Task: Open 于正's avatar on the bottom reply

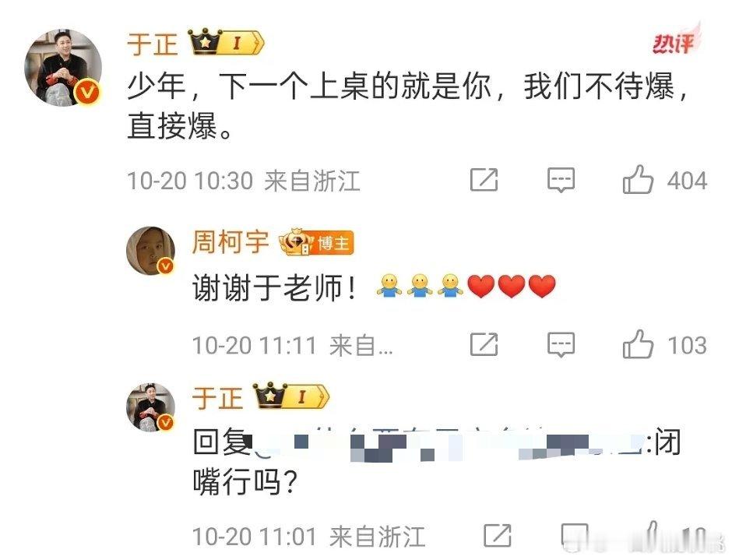Action: tap(151, 407)
